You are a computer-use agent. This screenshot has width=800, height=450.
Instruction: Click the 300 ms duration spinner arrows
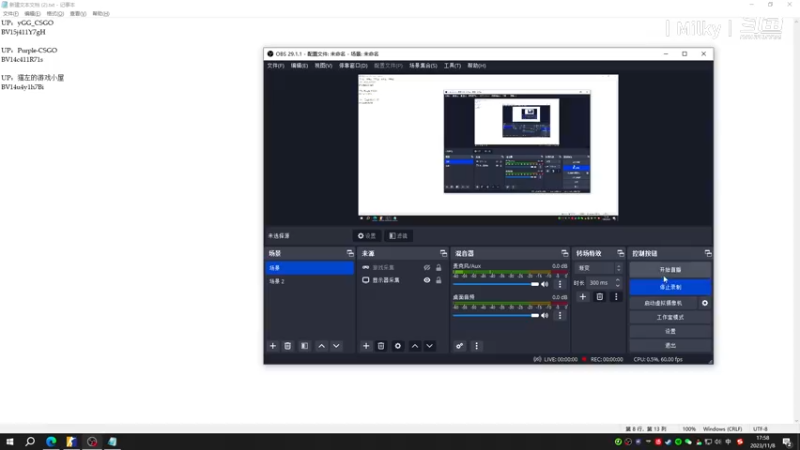[618, 283]
